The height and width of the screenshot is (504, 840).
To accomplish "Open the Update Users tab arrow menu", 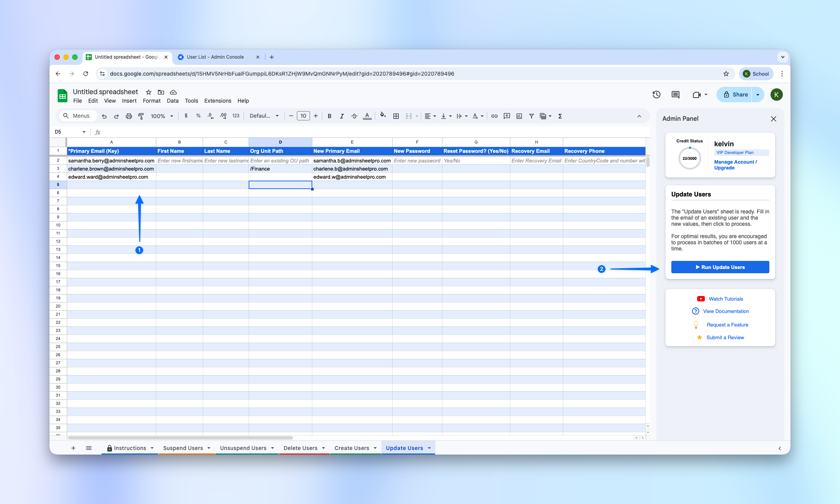I will click(429, 448).
